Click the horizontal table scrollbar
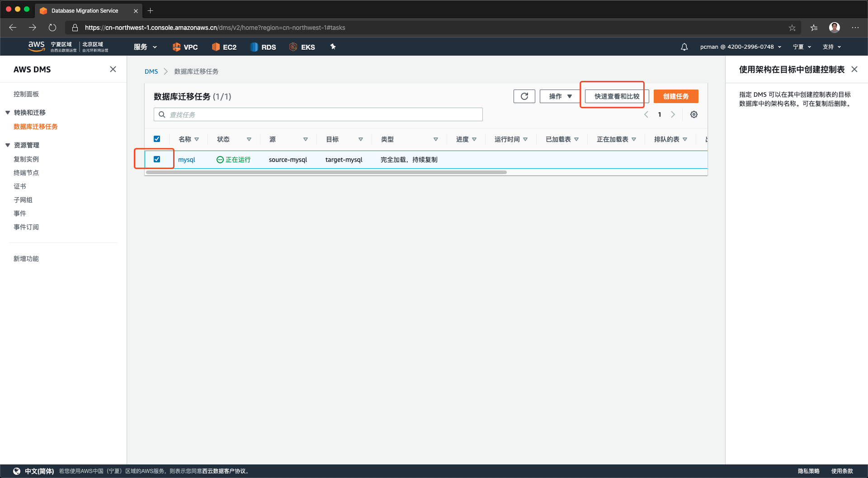Viewport: 868px width, 478px height. tap(325, 172)
